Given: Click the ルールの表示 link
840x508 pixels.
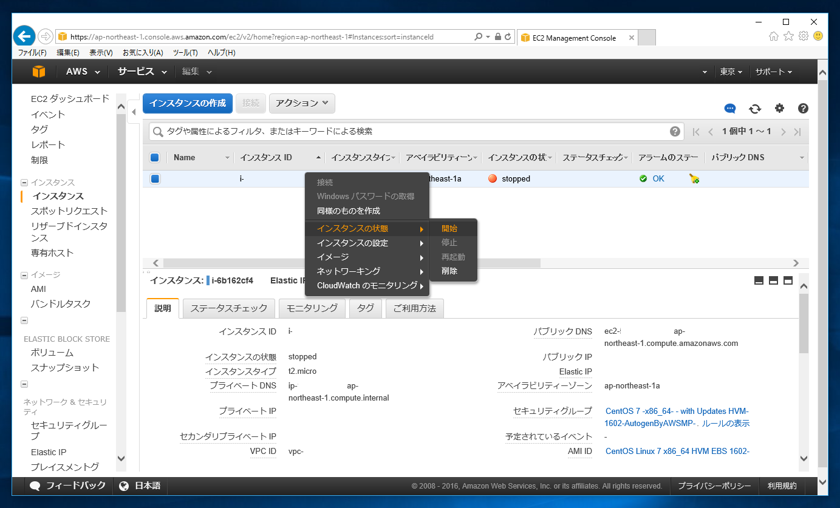Looking at the screenshot, I should [x=725, y=423].
